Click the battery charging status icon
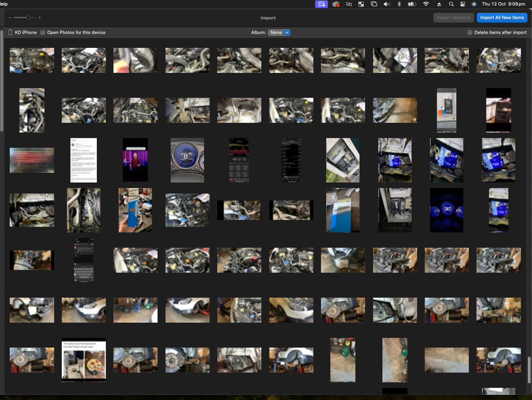This screenshot has width=532, height=400. [412, 4]
